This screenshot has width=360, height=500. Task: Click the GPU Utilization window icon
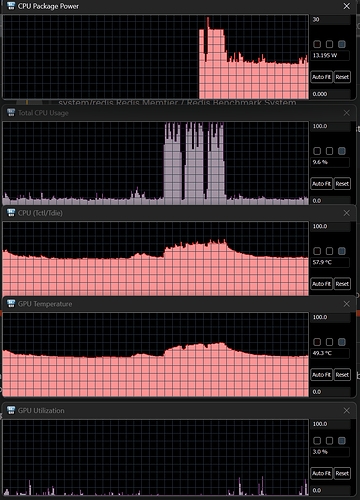pyautogui.click(x=11, y=410)
